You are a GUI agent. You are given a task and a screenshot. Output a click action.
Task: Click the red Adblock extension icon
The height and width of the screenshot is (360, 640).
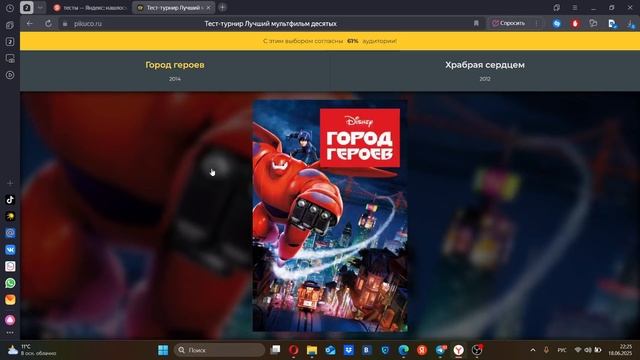click(x=575, y=24)
